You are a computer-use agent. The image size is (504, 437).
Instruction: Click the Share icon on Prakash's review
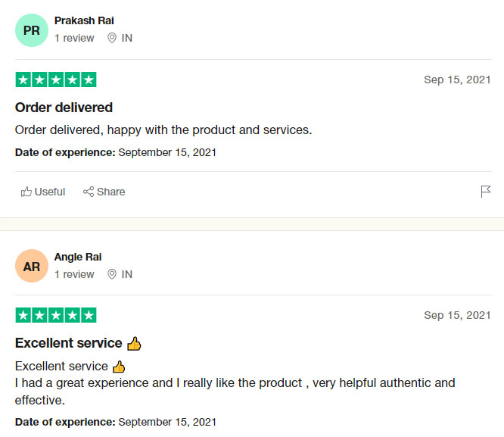[89, 192]
